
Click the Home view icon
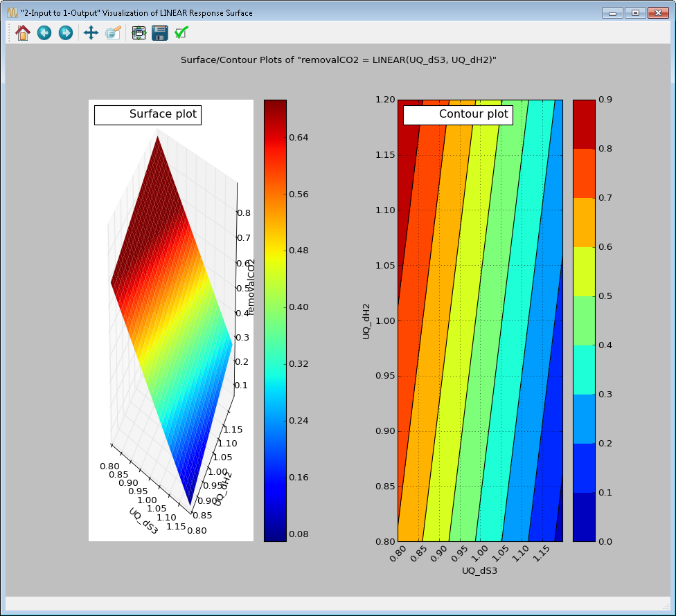pyautogui.click(x=21, y=33)
